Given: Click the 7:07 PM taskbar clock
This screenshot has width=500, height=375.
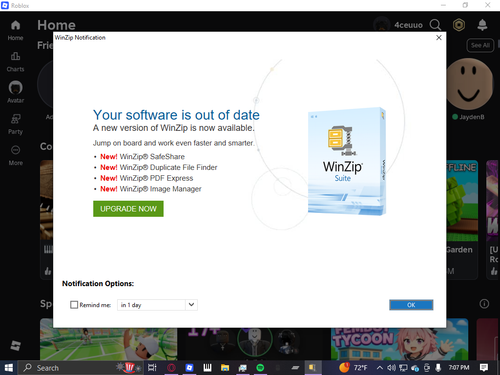Looking at the screenshot, I should pos(459,368).
